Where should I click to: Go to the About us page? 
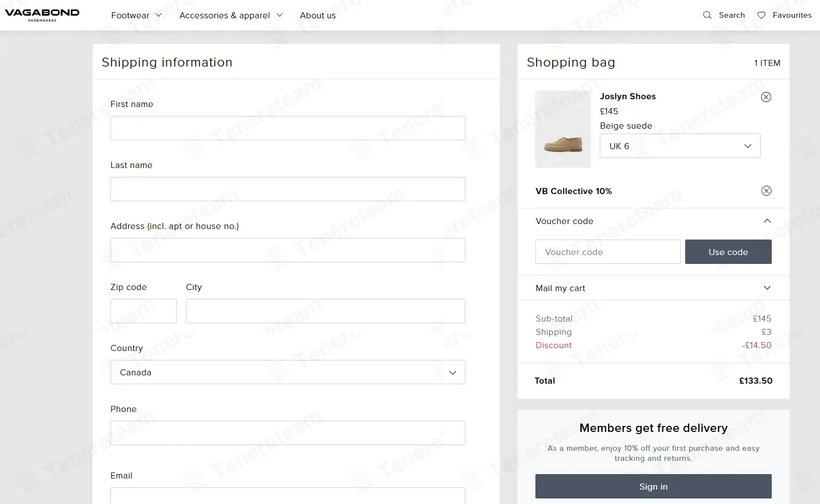tap(318, 15)
